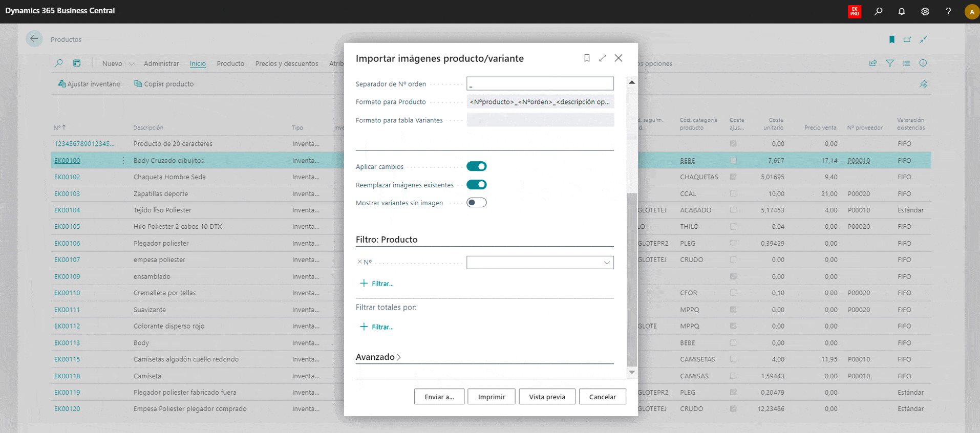This screenshot has height=433, width=980.
Task: Click the back arrow beside Productos
Action: tap(34, 39)
